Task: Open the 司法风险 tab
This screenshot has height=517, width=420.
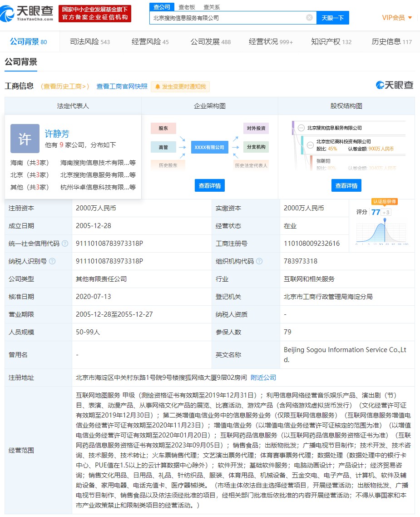Action: [90, 41]
